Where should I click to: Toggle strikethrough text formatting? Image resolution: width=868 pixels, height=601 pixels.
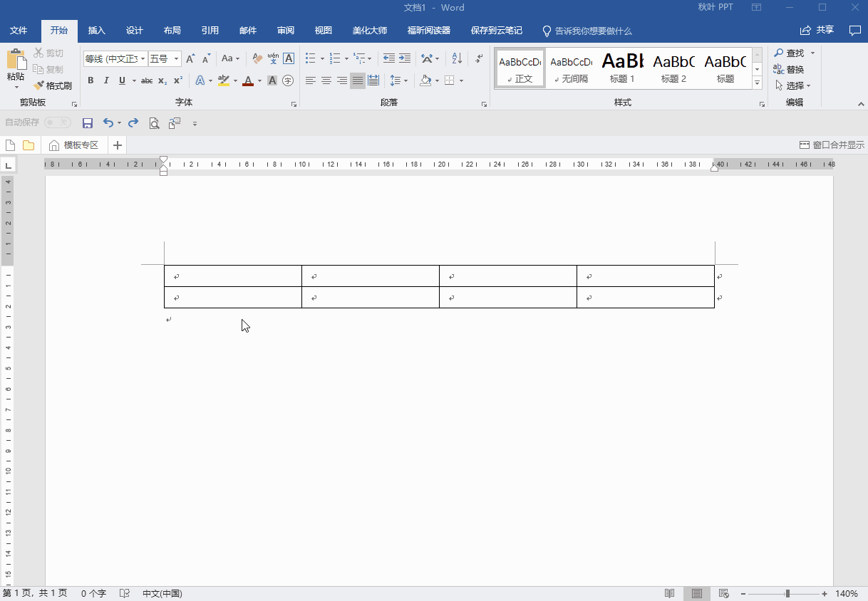click(146, 80)
